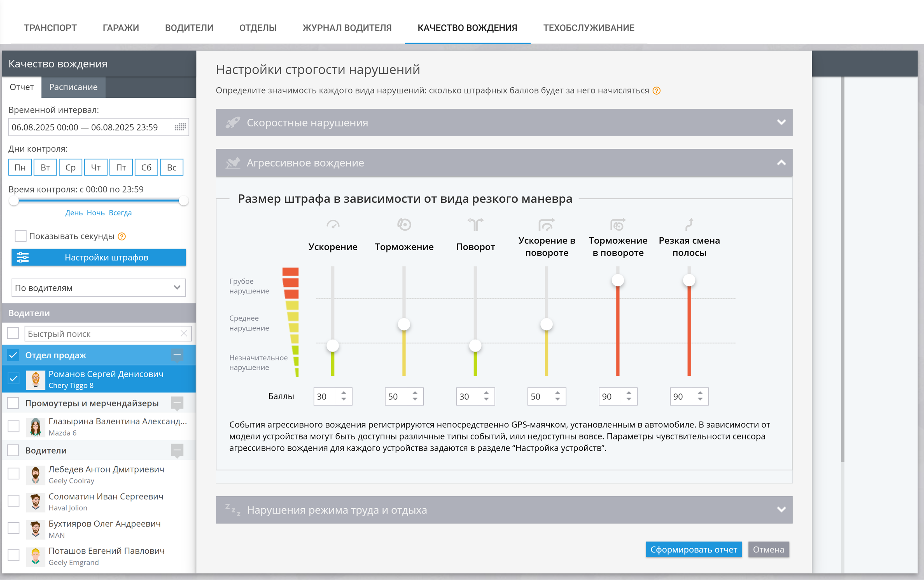924x580 pixels.
Task: Open Техобслуживание top tab
Action: [589, 28]
